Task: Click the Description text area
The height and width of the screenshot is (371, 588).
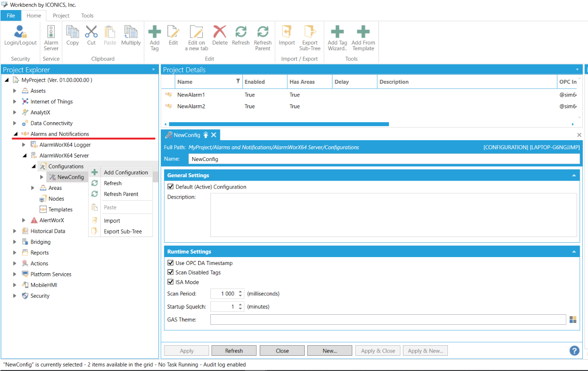Action: pos(393,215)
